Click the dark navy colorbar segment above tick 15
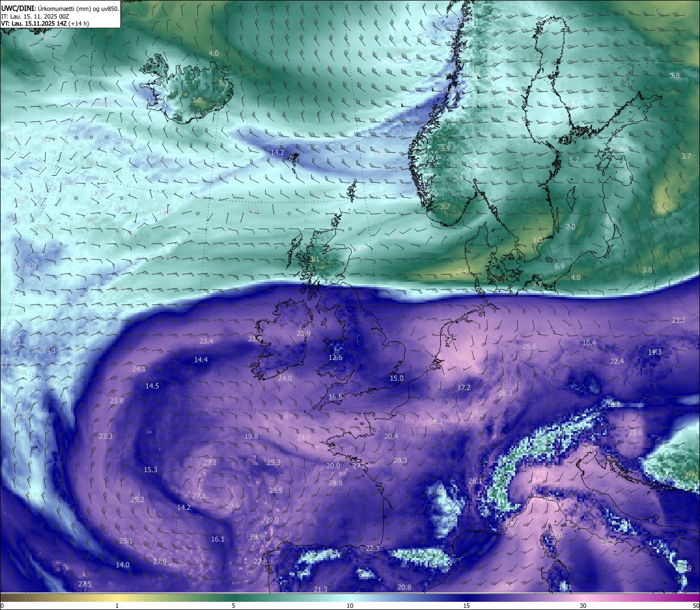This screenshot has height=610, width=700. (x=466, y=597)
